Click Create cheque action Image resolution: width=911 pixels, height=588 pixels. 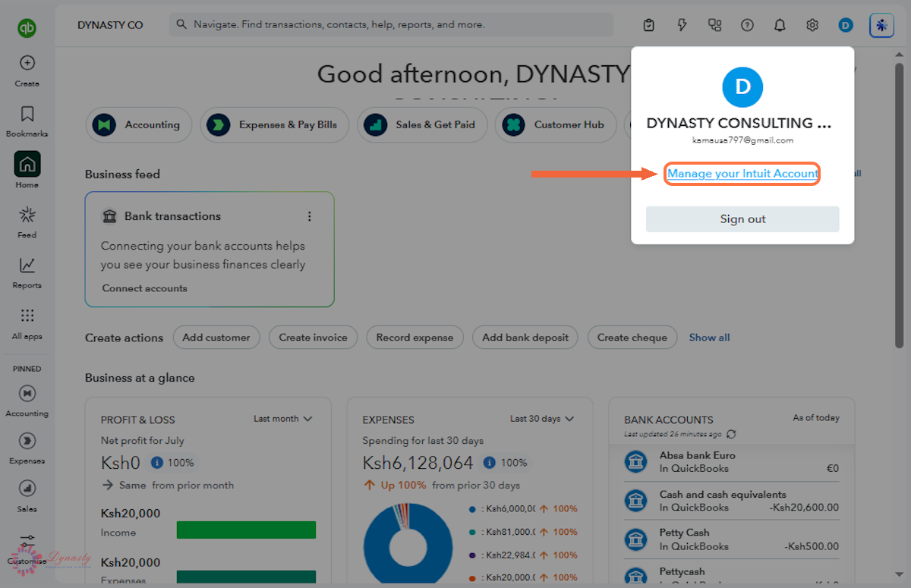click(x=632, y=338)
